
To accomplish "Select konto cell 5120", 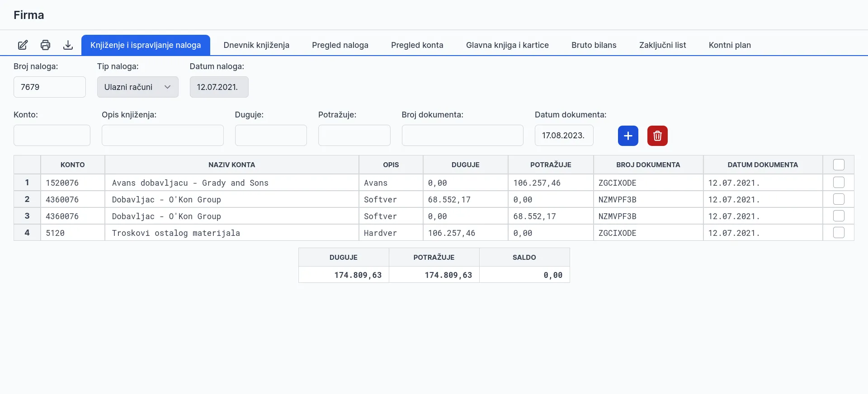I will tap(73, 233).
